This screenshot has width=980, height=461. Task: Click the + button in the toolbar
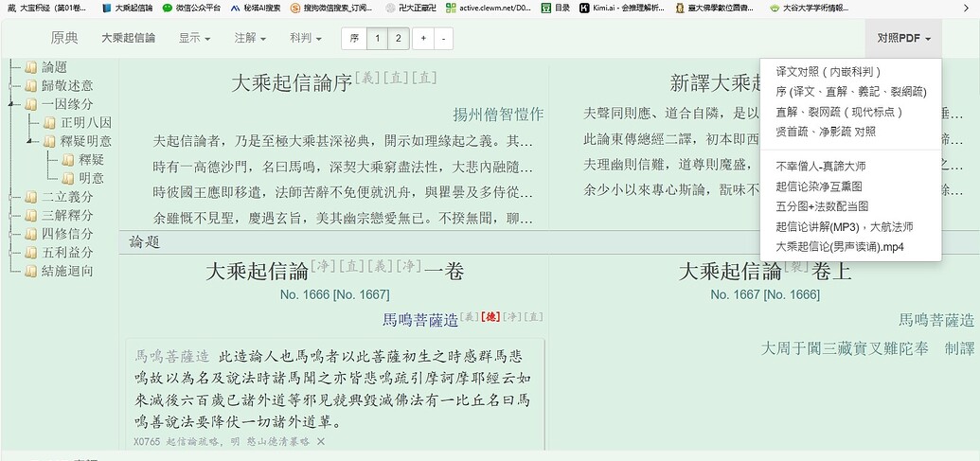(423, 38)
